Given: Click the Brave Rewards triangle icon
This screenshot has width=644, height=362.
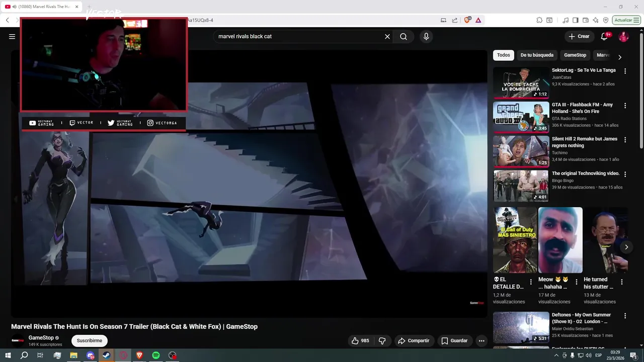Looking at the screenshot, I should (x=478, y=20).
